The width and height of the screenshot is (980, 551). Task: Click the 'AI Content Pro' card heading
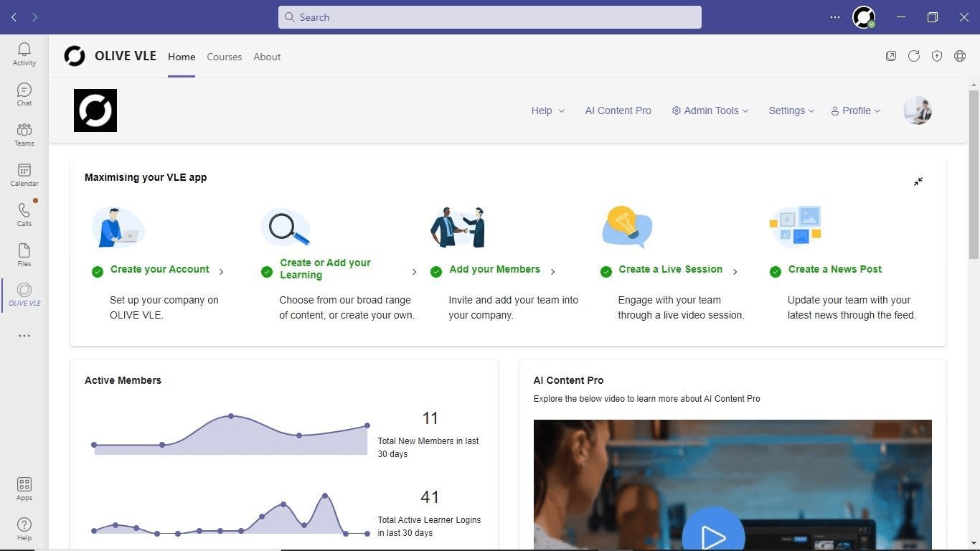point(568,380)
